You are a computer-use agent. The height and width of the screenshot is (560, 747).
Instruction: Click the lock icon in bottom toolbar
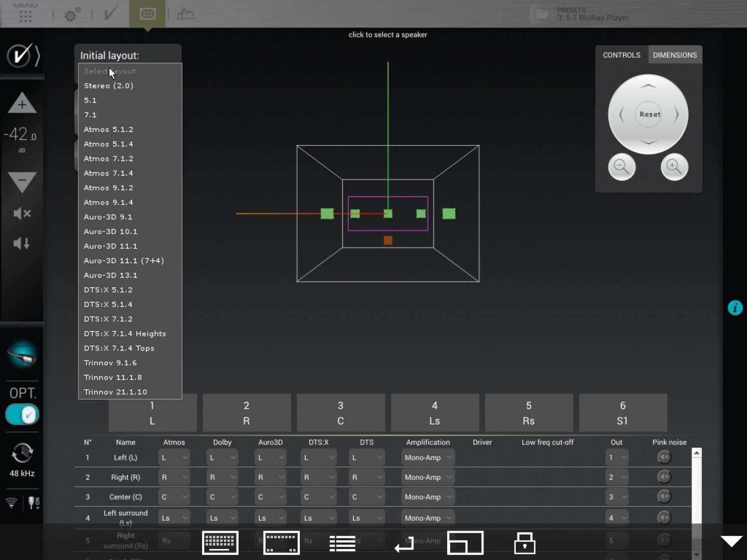(524, 543)
